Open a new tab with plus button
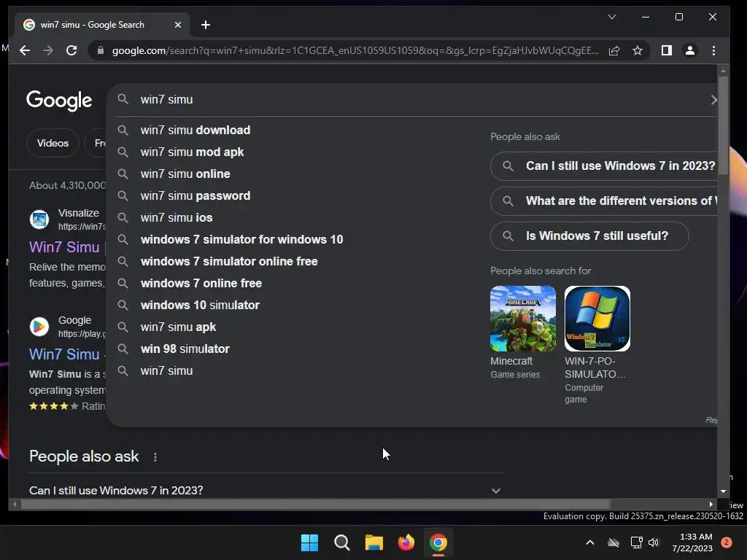This screenshot has width=747, height=560. 206,25
